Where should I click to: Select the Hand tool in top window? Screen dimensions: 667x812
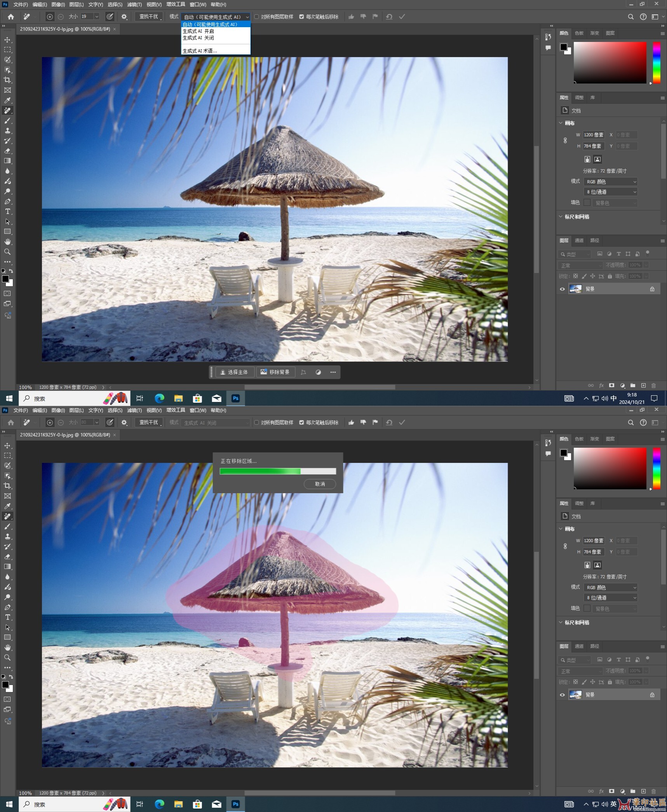pyautogui.click(x=7, y=242)
